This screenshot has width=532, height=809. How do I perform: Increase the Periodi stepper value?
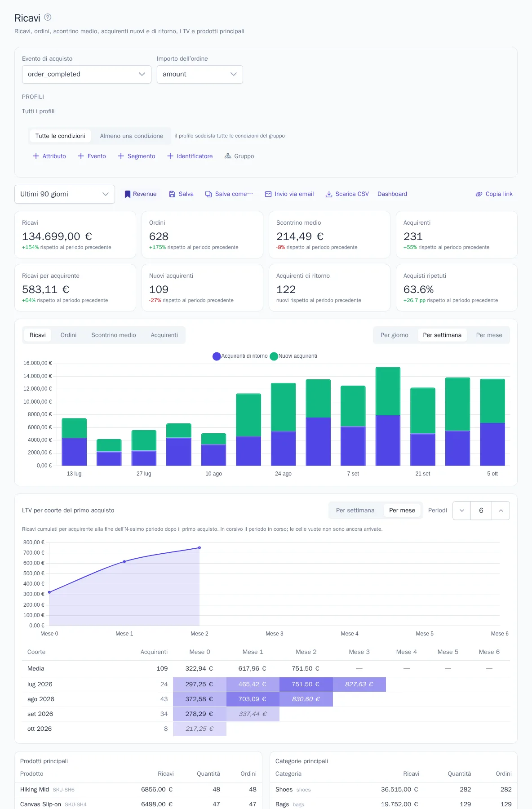pos(501,511)
